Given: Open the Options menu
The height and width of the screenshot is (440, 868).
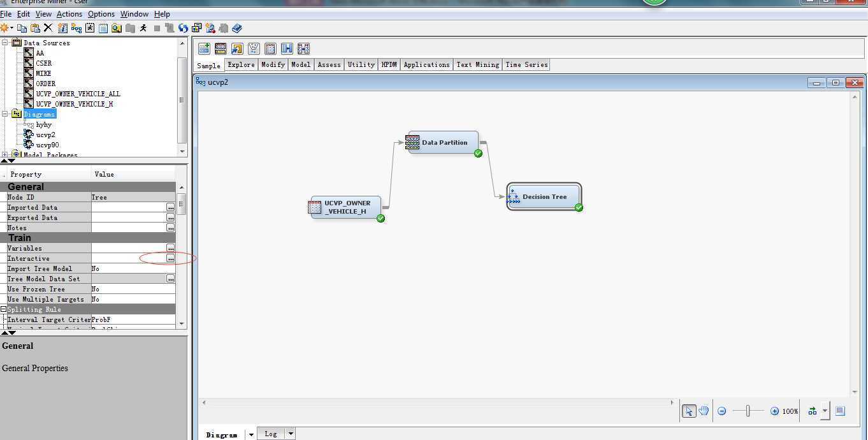Looking at the screenshot, I should click(101, 13).
